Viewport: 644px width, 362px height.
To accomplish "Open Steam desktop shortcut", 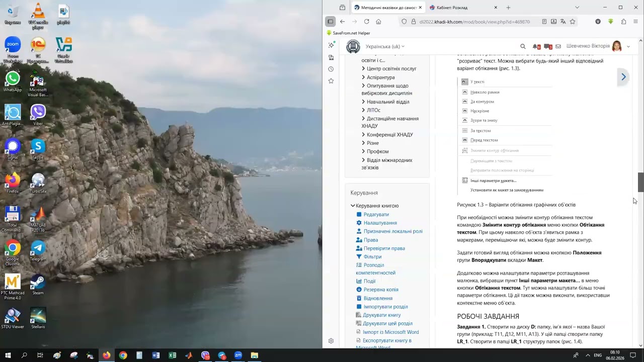I will pyautogui.click(x=38, y=284).
